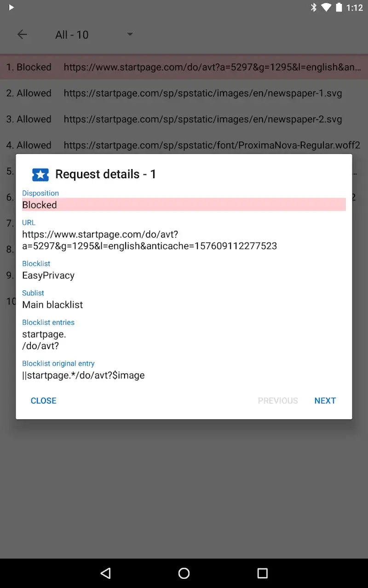Tap the EasyPrivacy blocklist label
Viewport: 368px width, 588px height.
pyautogui.click(x=48, y=275)
